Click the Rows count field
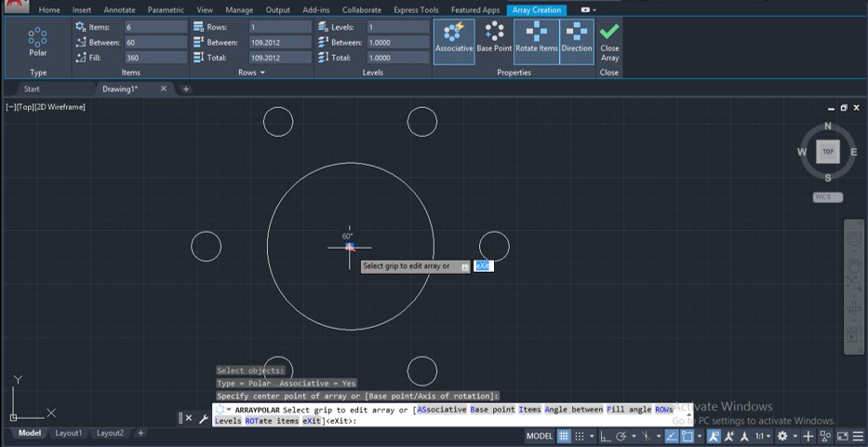This screenshot has height=447, width=868. click(x=280, y=27)
